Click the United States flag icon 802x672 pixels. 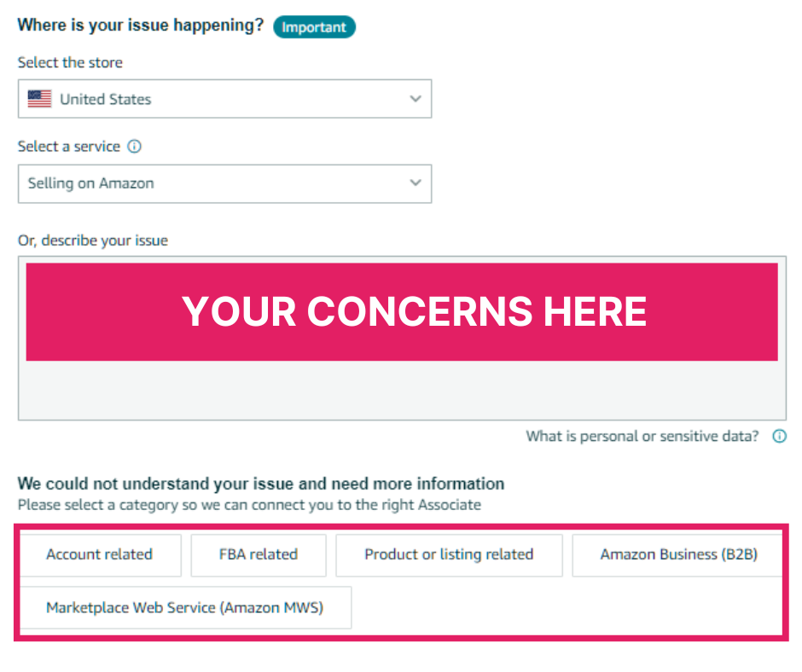pyautogui.click(x=38, y=98)
